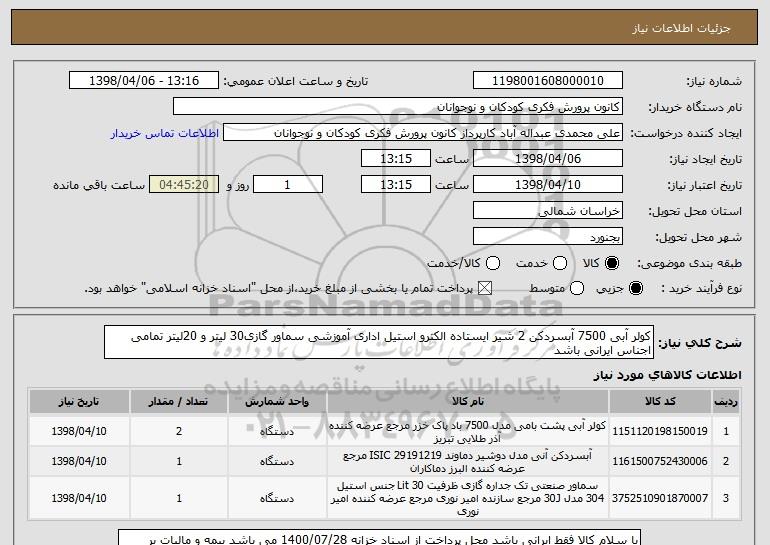Viewport: 770px width, 545px height.
Task: Click the public announcement date field
Action: tap(144, 81)
